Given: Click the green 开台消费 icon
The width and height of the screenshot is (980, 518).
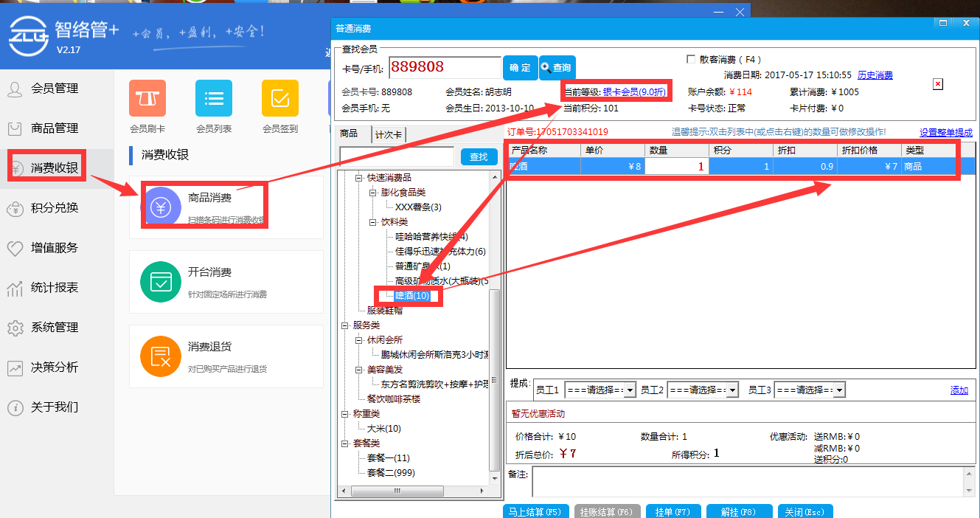Looking at the screenshot, I should (161, 281).
